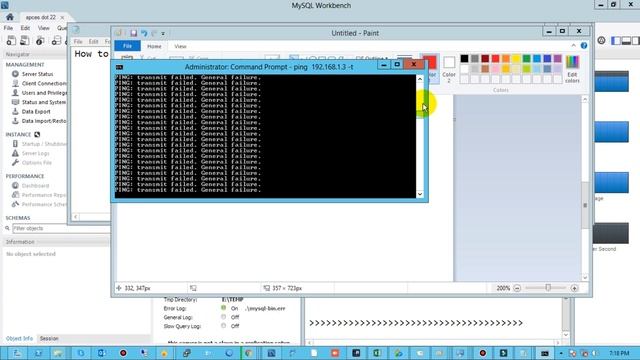Screen dimensions: 640x360
Task: Click Paint vertical scrollbar up arrow
Action: (x=585, y=99)
